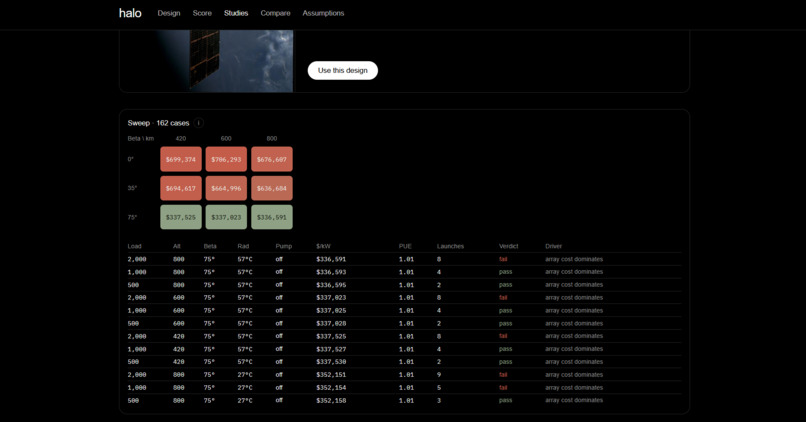806x422 pixels.
Task: Click the Rad column header
Action: [x=243, y=246]
